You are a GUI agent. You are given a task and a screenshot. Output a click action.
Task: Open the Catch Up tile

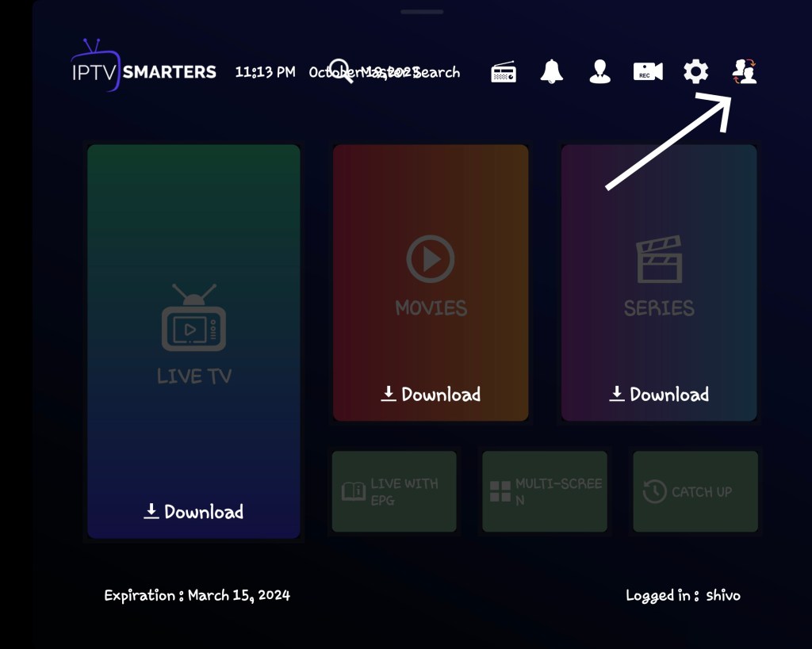[695, 491]
